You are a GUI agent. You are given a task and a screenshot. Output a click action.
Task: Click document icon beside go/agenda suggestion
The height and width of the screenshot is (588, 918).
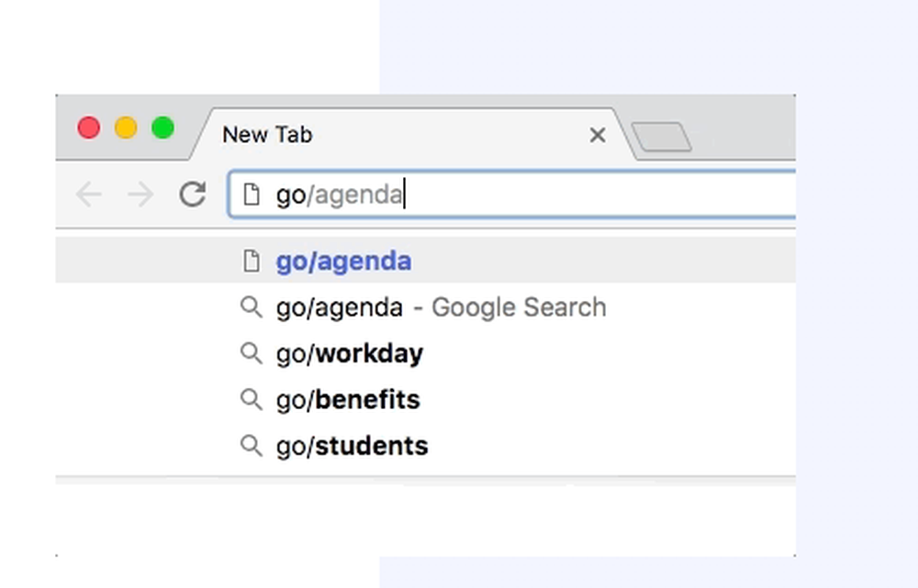pos(252,261)
